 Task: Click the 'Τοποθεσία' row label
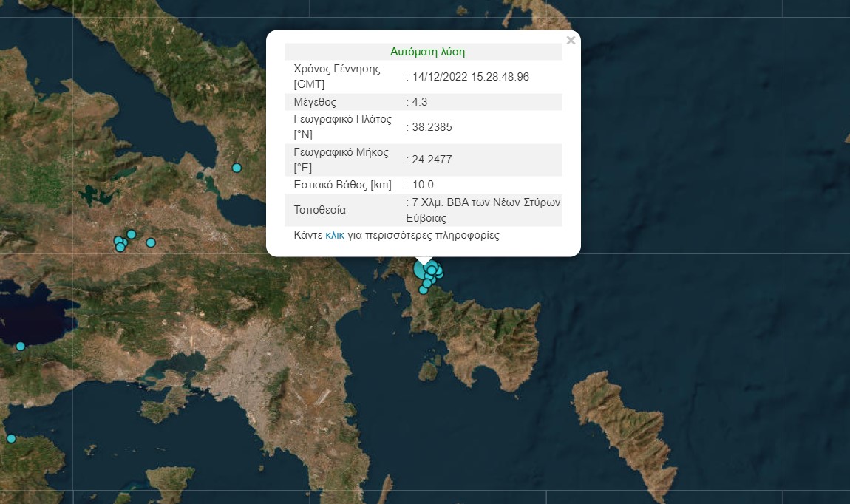[x=319, y=210]
